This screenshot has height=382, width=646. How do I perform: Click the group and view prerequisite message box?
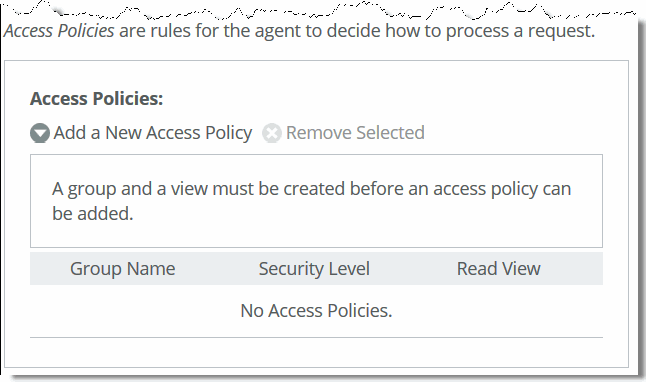click(316, 201)
